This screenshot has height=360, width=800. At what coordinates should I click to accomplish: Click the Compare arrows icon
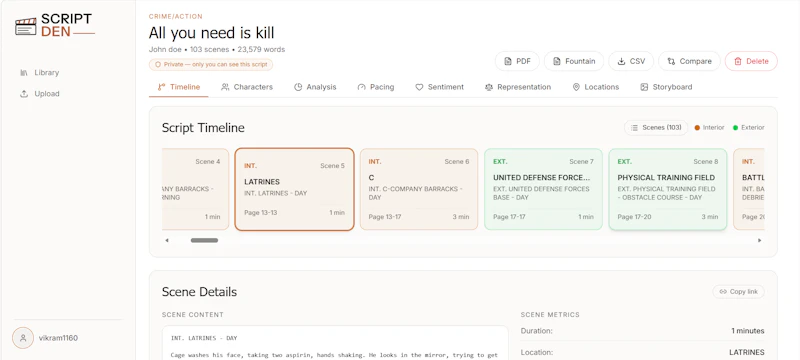click(x=671, y=61)
